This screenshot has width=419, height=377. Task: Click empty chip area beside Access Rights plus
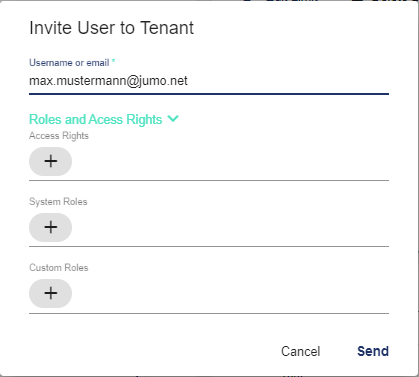point(230,161)
